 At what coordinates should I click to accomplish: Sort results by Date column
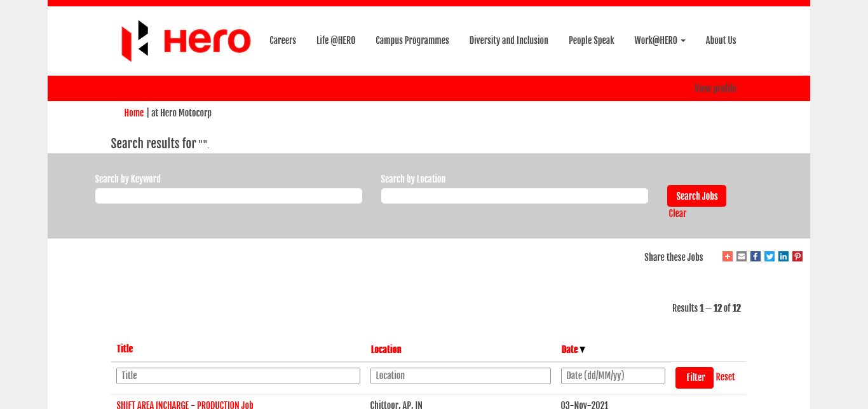coord(570,349)
